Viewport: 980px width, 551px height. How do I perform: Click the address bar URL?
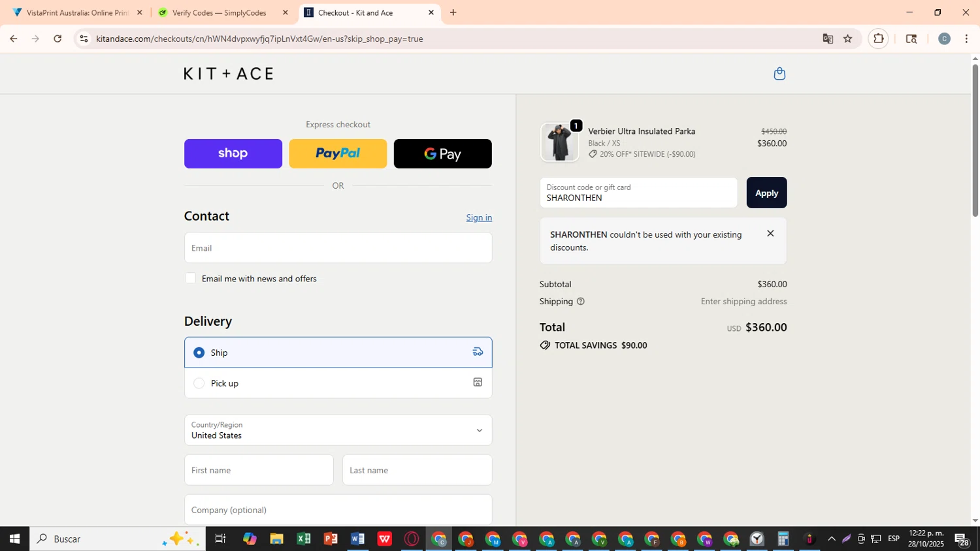tap(259, 39)
